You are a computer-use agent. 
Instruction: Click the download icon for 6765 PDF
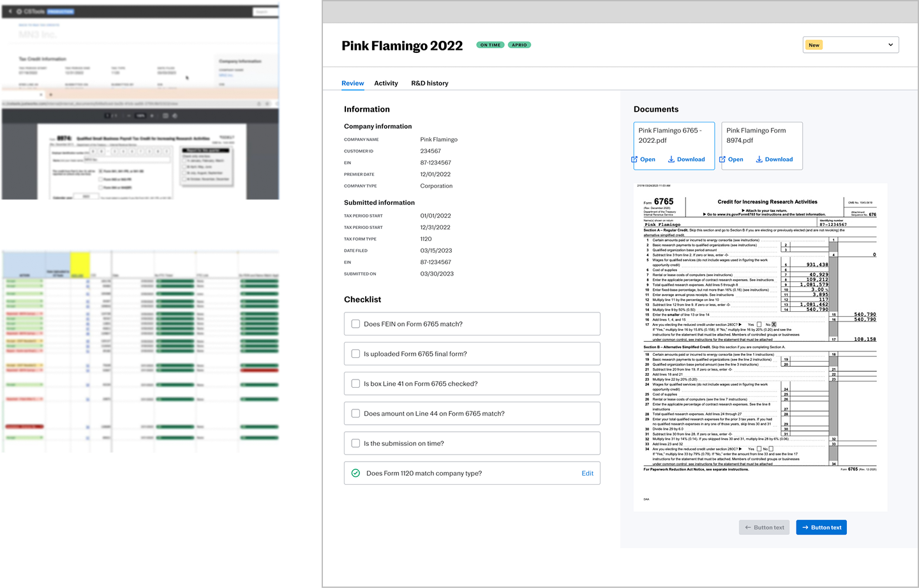click(x=671, y=159)
